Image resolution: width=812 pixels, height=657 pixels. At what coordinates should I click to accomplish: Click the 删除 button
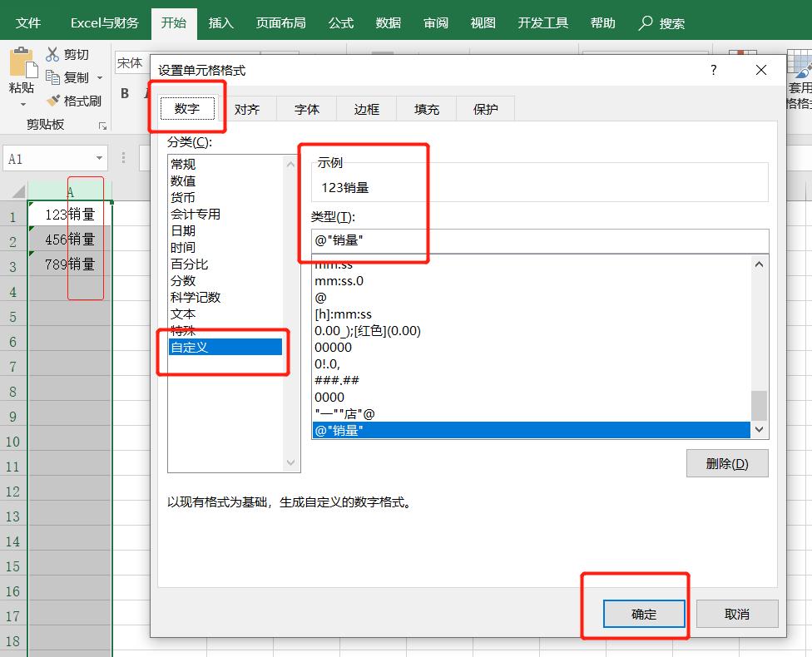(727, 463)
